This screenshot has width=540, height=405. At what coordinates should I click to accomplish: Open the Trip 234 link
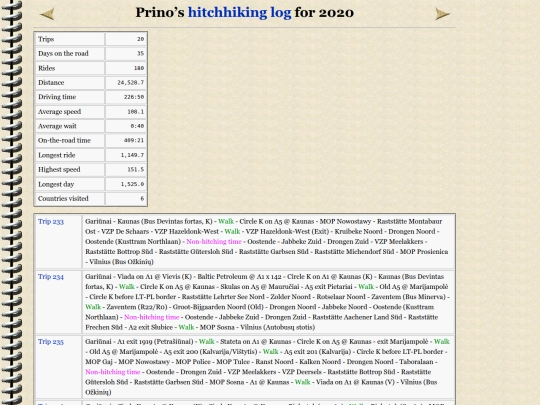51,277
